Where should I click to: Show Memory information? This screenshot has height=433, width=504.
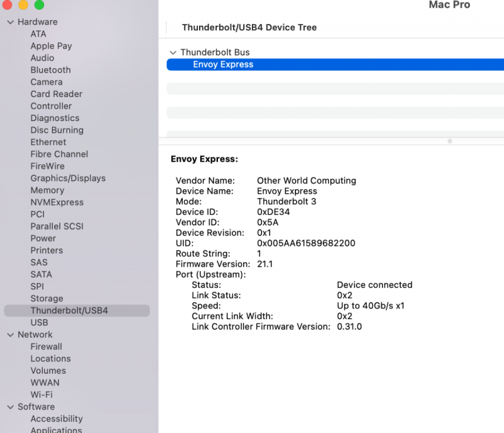[47, 190]
